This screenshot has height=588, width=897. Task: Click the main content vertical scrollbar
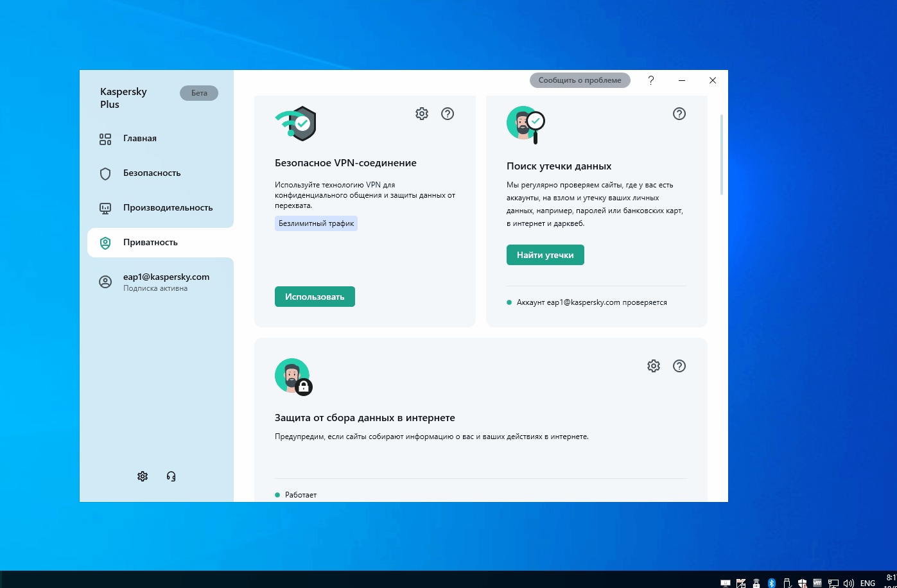click(722, 154)
